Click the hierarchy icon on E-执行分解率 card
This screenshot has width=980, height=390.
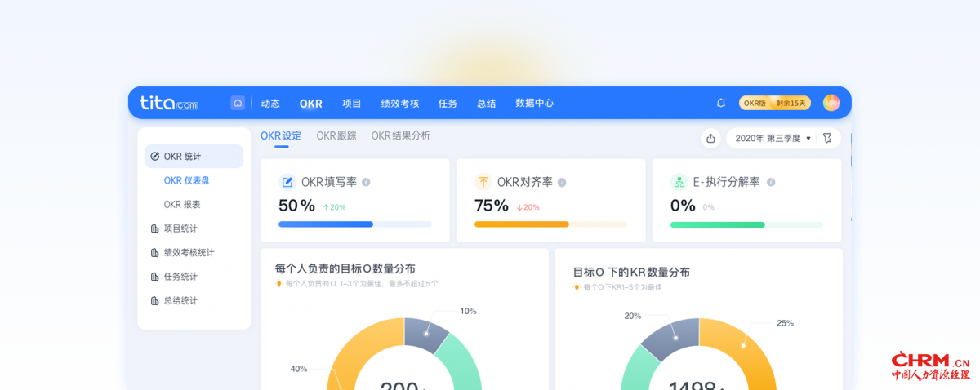tap(679, 182)
